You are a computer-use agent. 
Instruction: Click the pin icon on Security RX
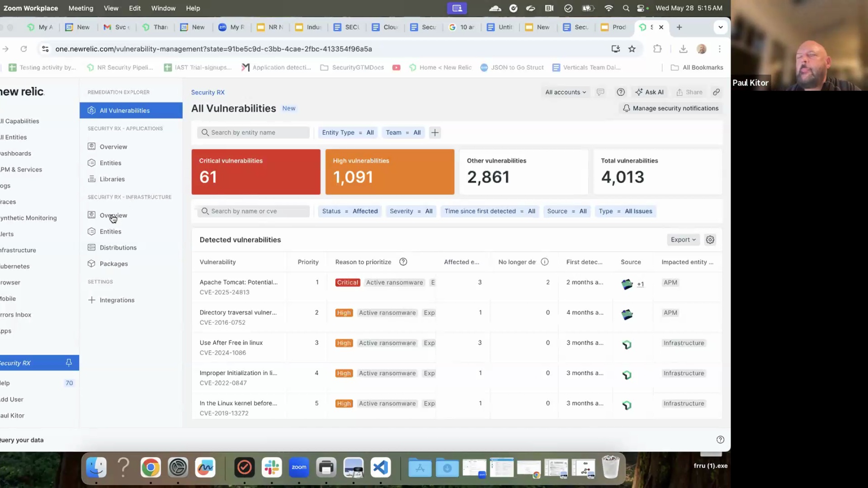click(69, 363)
